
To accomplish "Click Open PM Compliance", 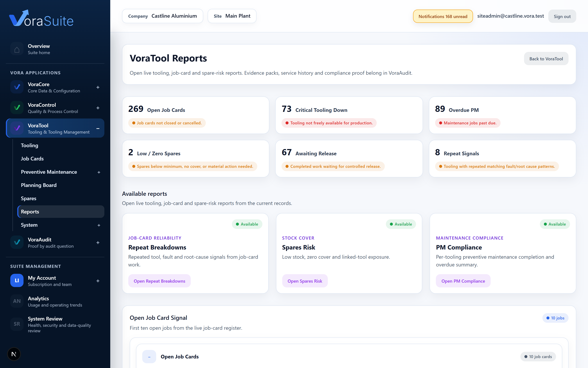I will tap(463, 281).
